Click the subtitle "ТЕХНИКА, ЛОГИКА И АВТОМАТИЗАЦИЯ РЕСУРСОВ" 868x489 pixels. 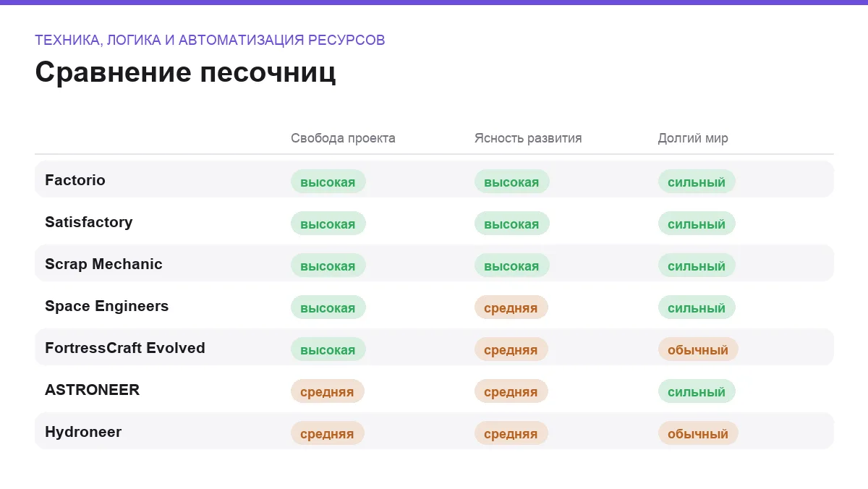(210, 40)
